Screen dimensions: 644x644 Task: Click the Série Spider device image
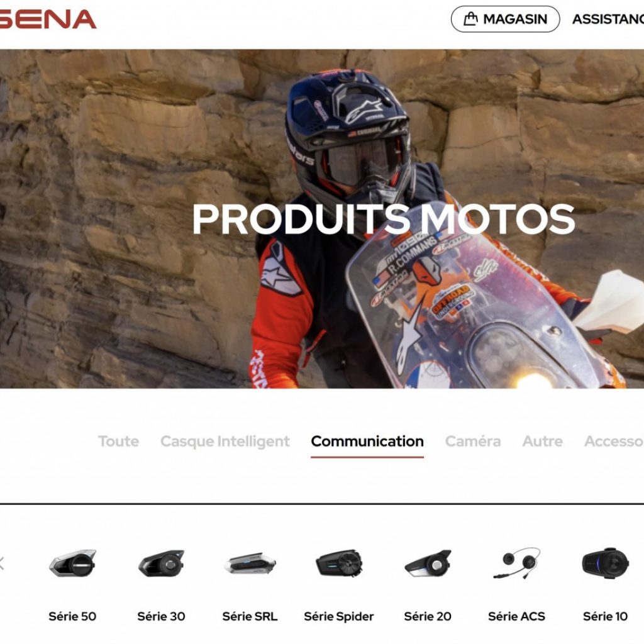(339, 563)
